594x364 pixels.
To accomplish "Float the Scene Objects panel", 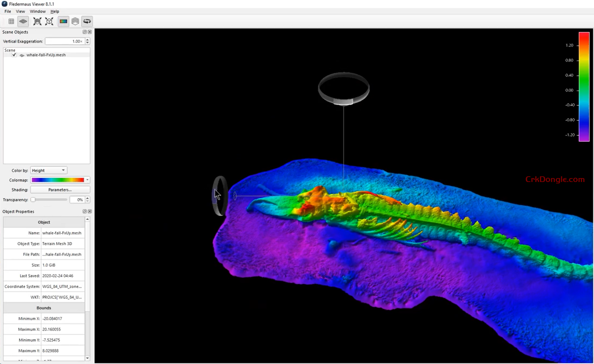I will click(x=85, y=32).
